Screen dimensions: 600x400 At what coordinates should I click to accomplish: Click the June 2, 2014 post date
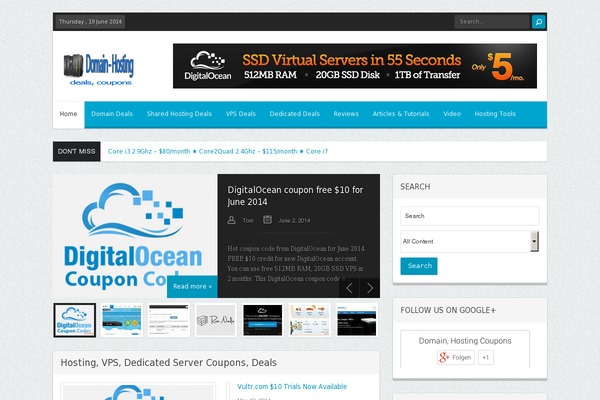[x=294, y=220]
